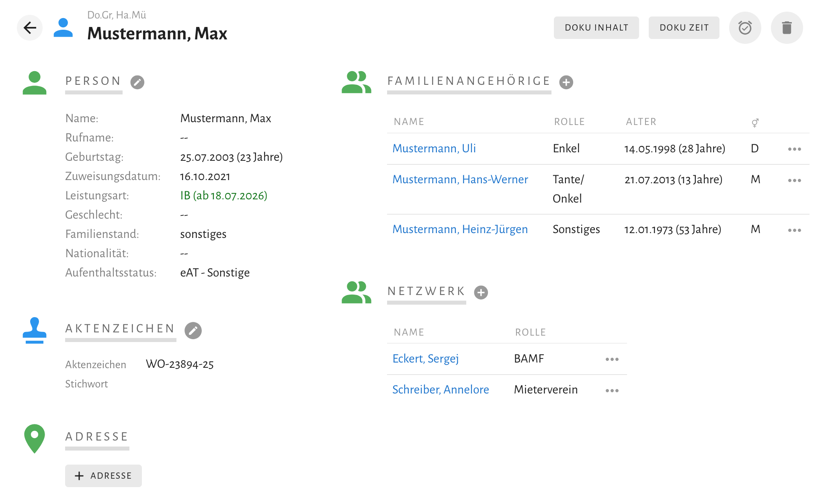Viewport: 828px width, 504px height.
Task: Open options menu for Eckert, Sergej
Action: coord(612,359)
